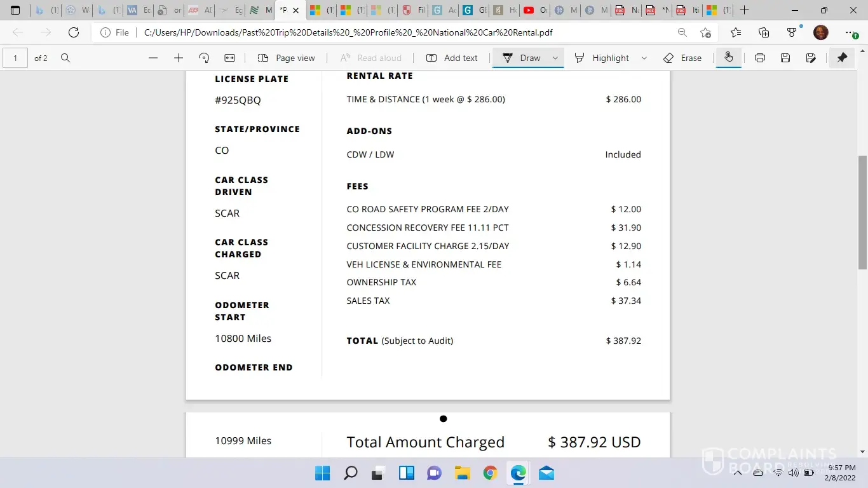Save the PDF with the floppy disk icon
The width and height of the screenshot is (868, 488).
point(785,58)
